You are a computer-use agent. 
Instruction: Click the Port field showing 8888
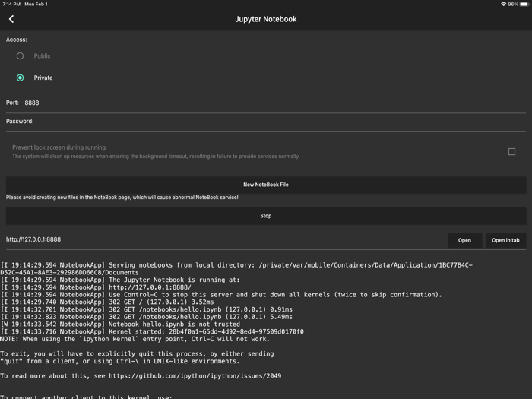tap(266, 103)
